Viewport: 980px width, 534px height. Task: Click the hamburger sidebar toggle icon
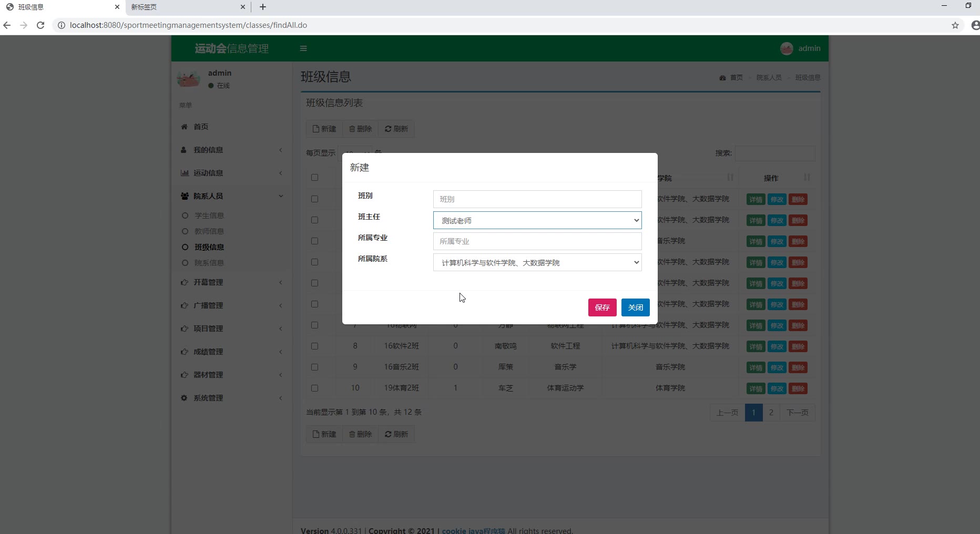point(303,48)
